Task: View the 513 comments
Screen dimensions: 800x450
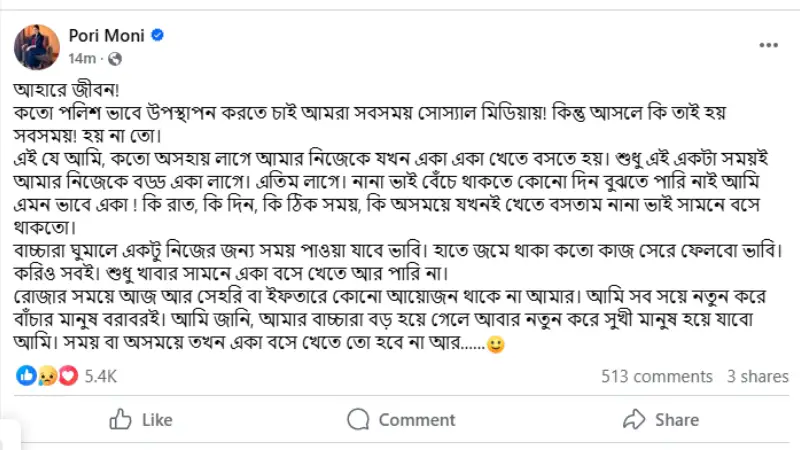Action: (657, 376)
